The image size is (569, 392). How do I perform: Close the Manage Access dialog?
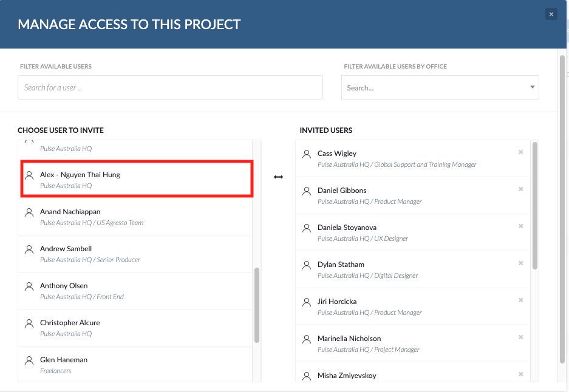click(551, 14)
